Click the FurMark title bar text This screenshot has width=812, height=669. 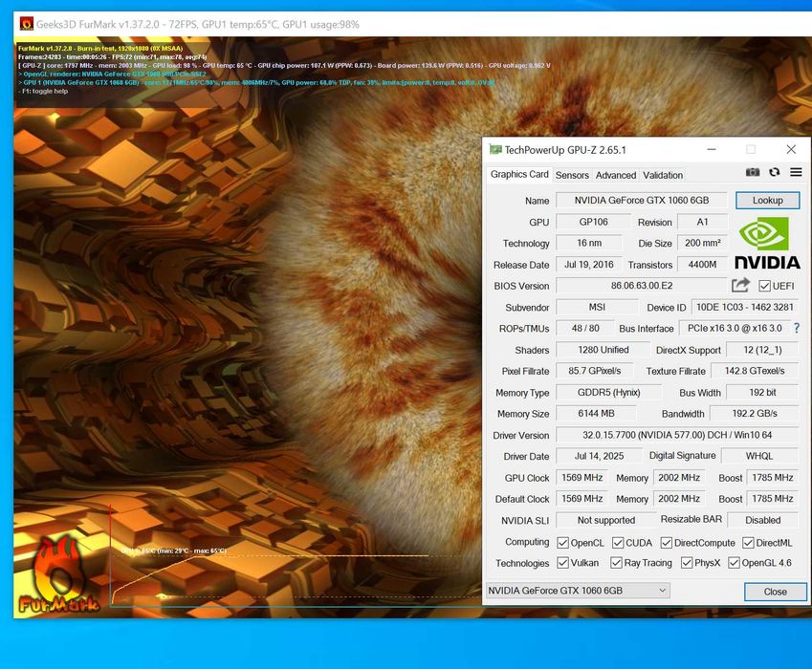coord(197,24)
